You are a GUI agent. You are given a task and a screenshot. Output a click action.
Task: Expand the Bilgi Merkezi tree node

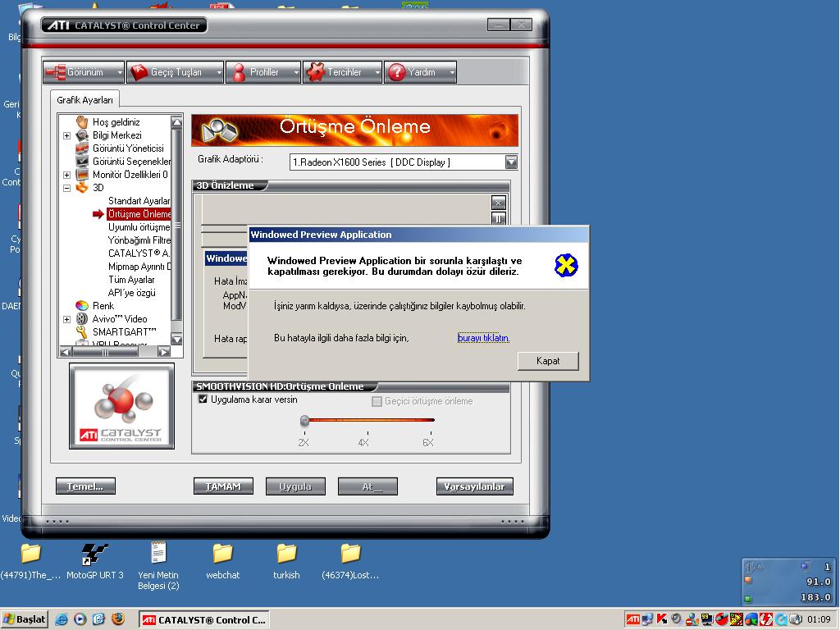click(x=66, y=135)
